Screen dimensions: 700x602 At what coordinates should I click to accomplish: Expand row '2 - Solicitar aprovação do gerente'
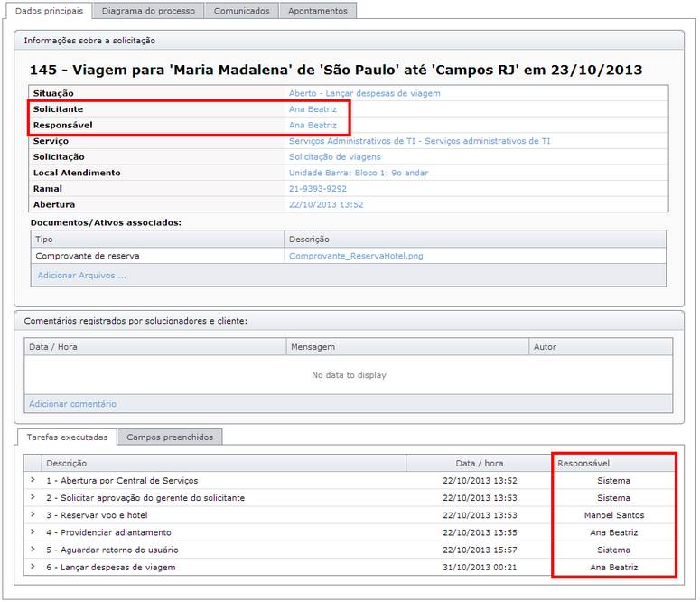point(33,497)
